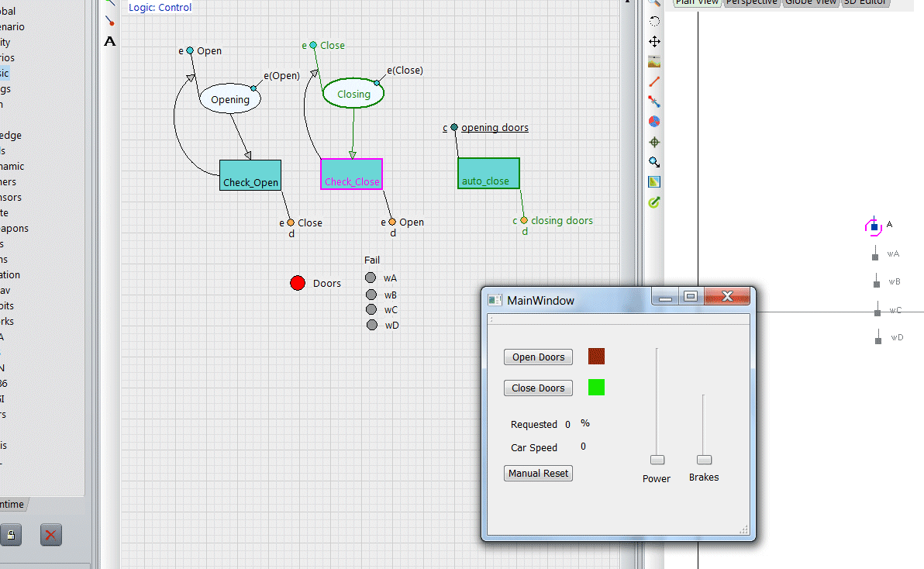924x569 pixels.
Task: Click the Brakes slider handle
Action: (x=704, y=460)
